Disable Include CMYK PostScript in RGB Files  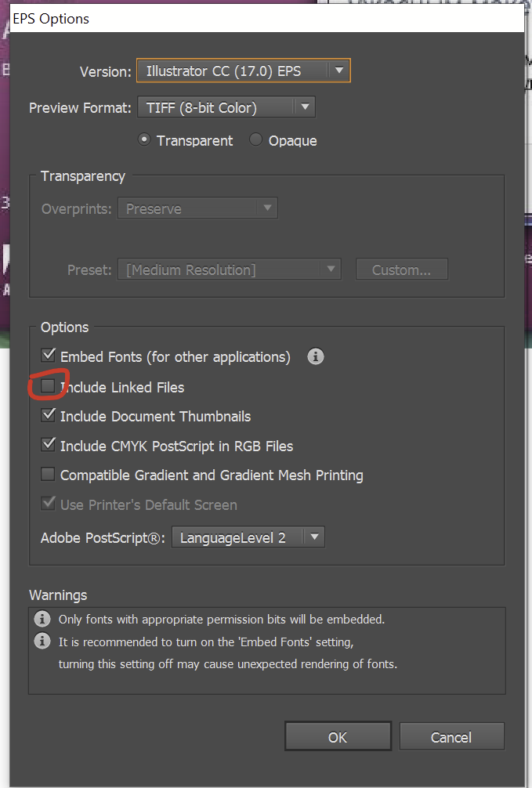click(49, 446)
